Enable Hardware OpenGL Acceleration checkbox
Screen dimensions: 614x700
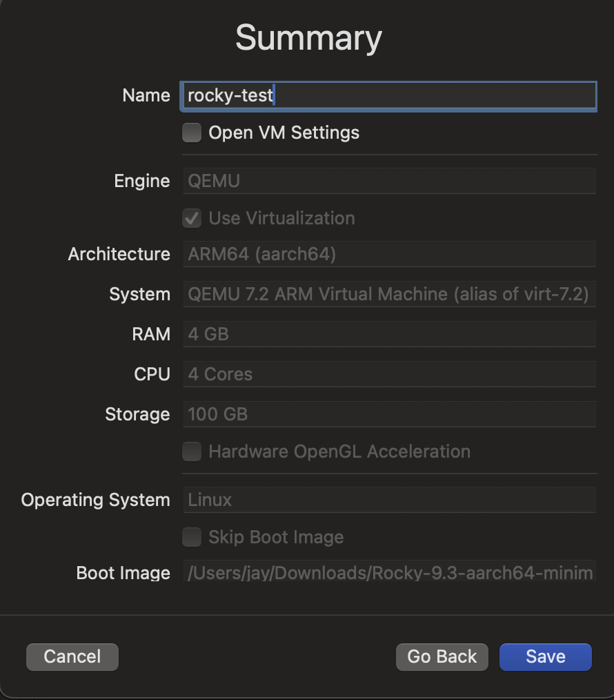coord(192,452)
